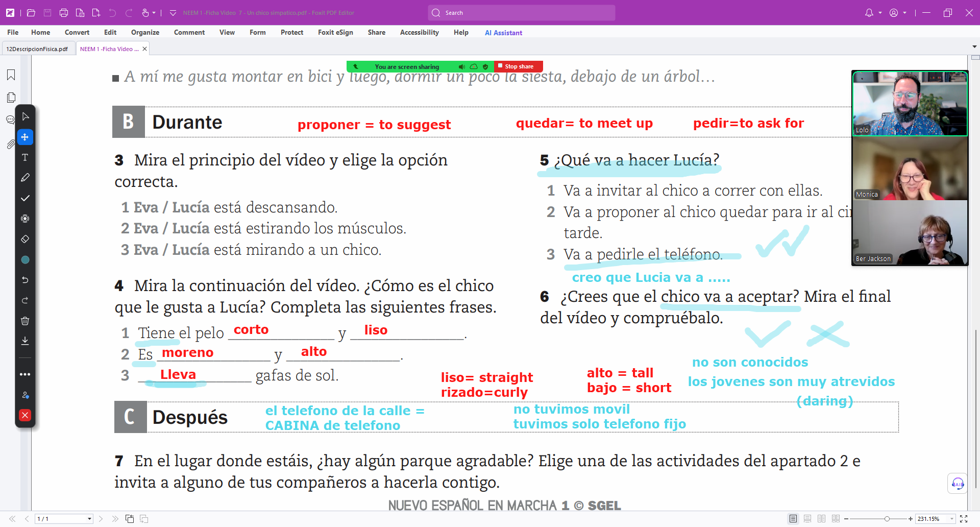Expand the notifications dropdown arrow
This screenshot has width=980, height=527.
click(x=880, y=13)
